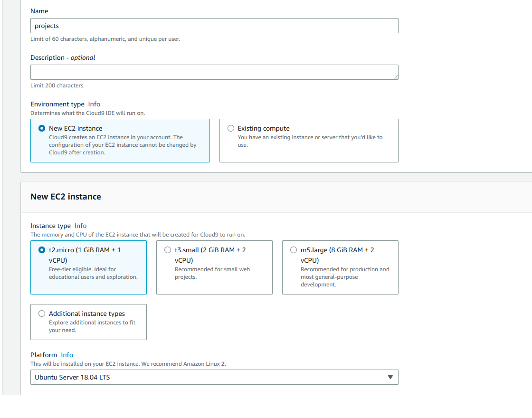
Task: Select Additional instance types option
Action: (x=42, y=313)
